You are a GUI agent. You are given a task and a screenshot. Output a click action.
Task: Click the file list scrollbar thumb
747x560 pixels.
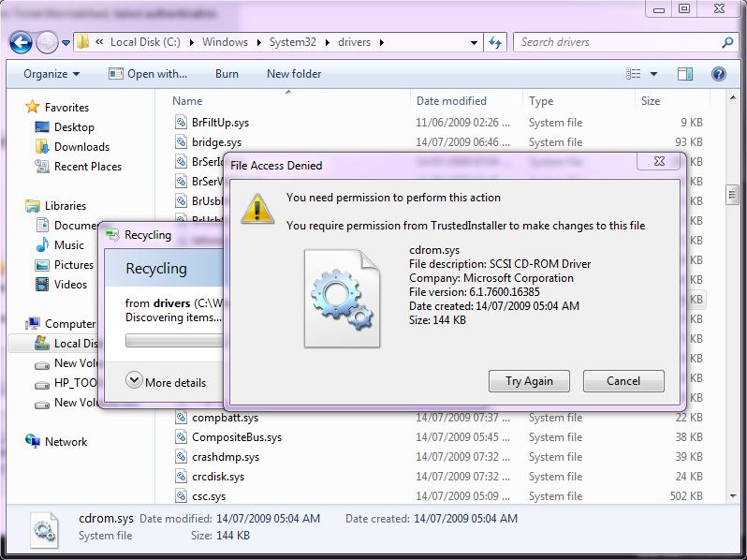coord(732,195)
